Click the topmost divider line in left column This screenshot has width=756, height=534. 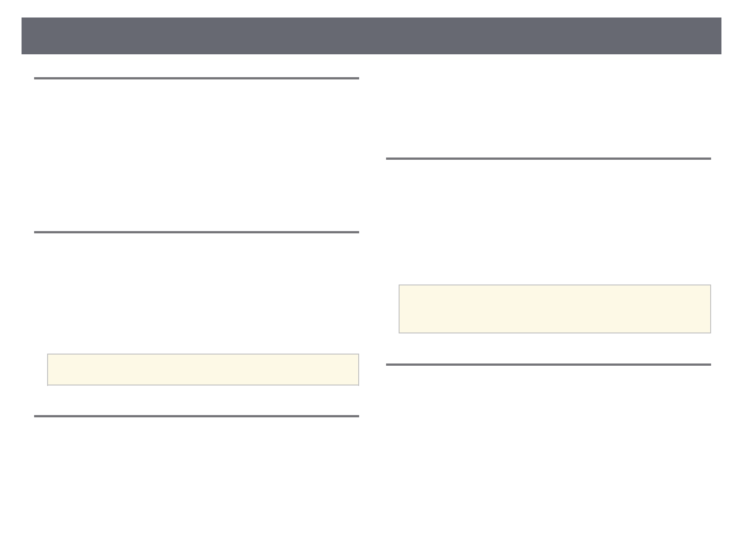tap(196, 78)
